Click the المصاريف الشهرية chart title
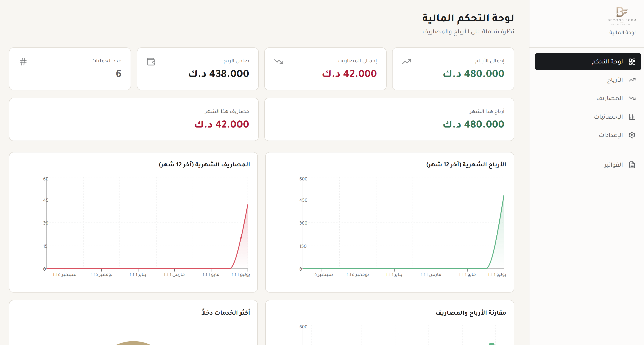The image size is (644, 345). [204, 164]
